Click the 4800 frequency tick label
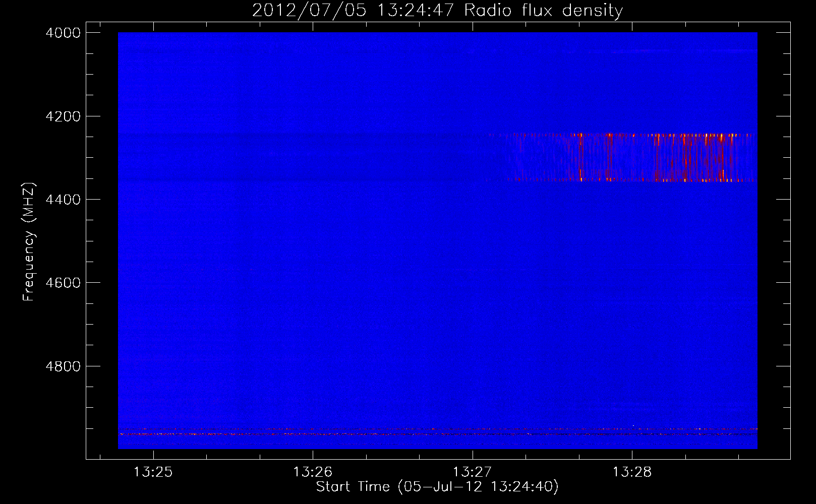 tap(63, 366)
